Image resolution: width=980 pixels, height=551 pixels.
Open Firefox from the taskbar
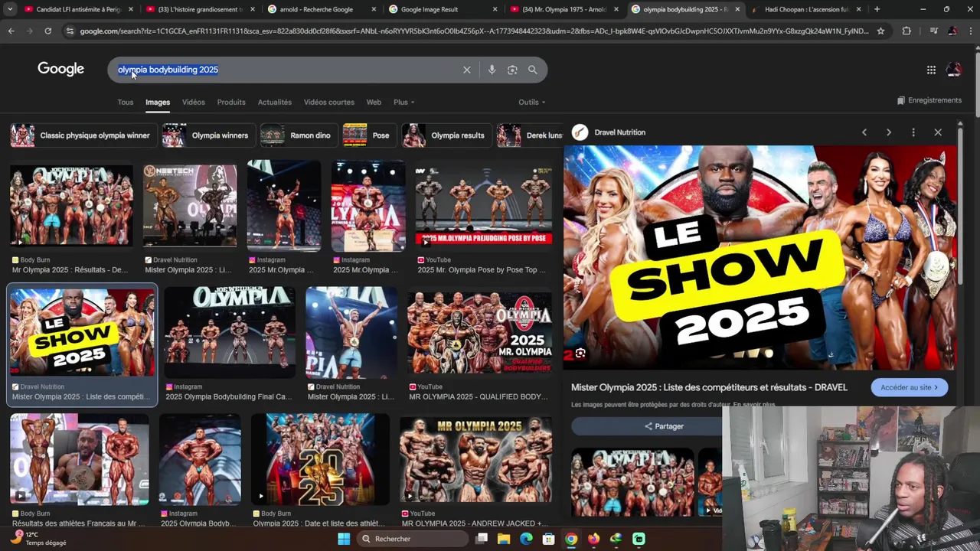[593, 539]
